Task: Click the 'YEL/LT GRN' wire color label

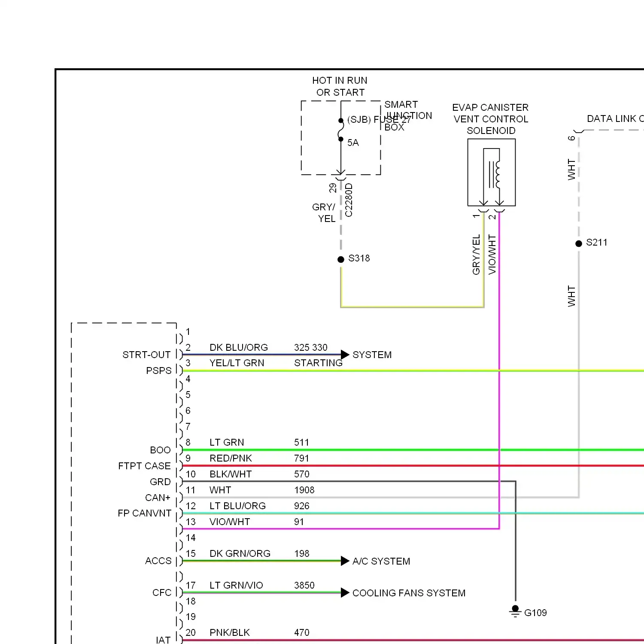Action: pos(237,363)
